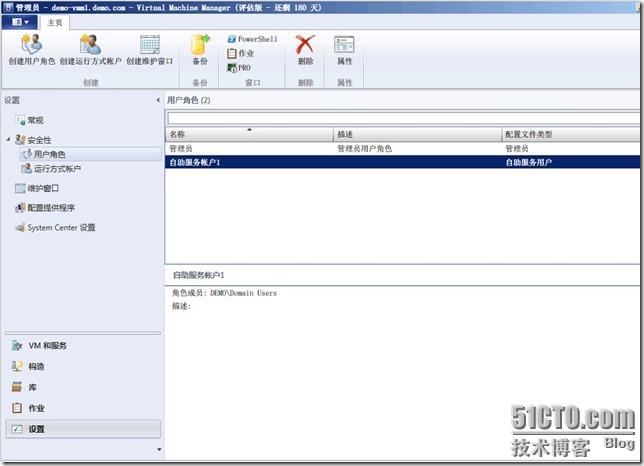Click the user roles search filter box
The image size is (644, 466).
coord(403,118)
